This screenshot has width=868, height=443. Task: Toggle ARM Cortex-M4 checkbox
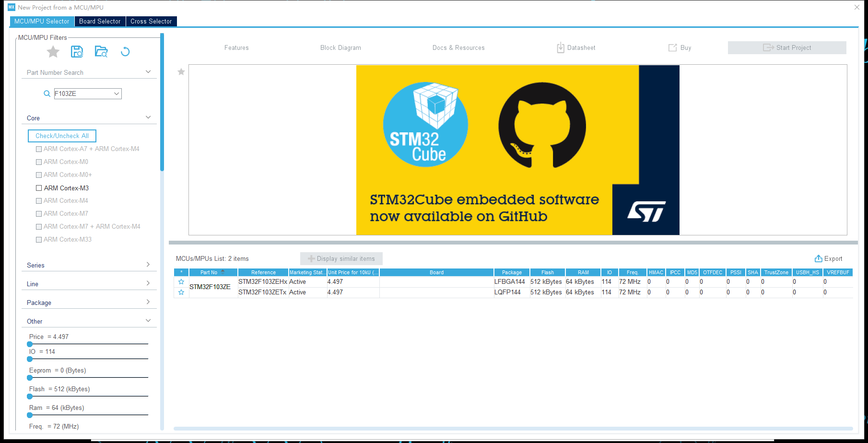(39, 201)
